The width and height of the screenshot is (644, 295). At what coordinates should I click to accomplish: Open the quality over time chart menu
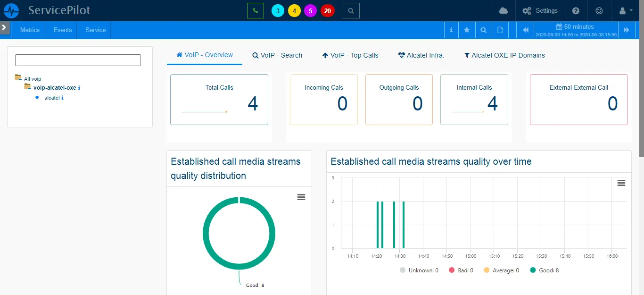tap(621, 183)
